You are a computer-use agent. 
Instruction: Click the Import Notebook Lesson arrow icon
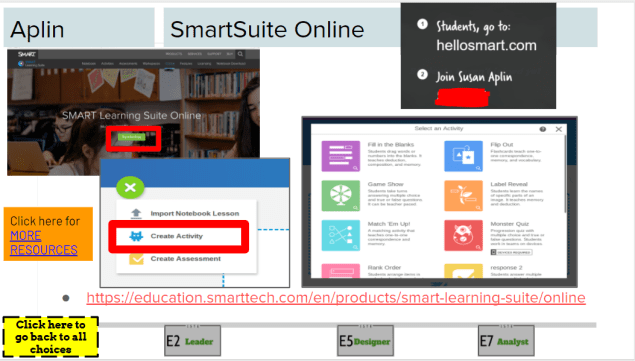point(136,213)
